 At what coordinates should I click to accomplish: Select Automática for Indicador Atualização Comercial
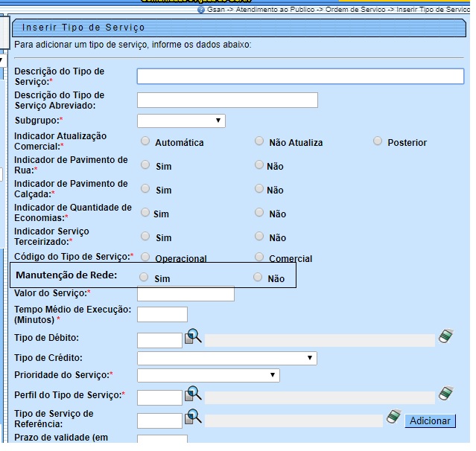pyautogui.click(x=145, y=141)
